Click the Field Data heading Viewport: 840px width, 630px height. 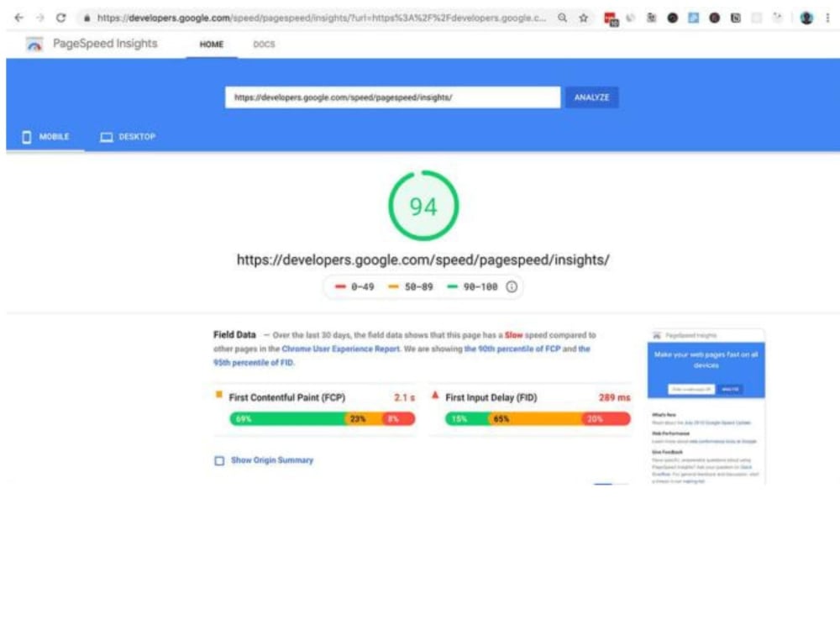234,335
